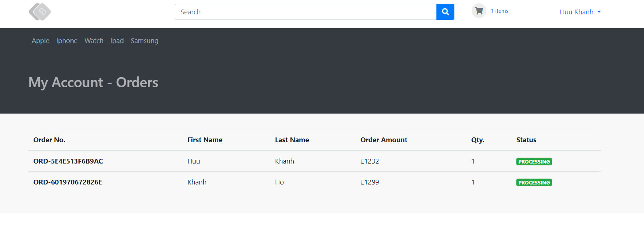Click the Order No. column header
The image size is (644, 226).
pos(49,140)
